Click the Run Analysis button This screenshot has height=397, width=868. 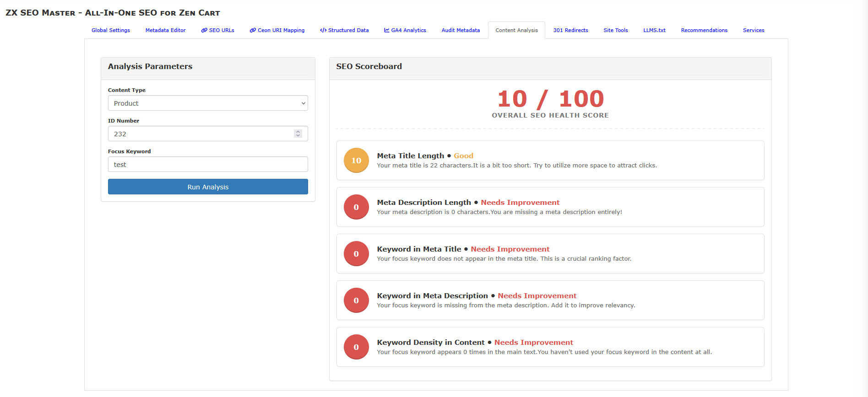(x=208, y=187)
